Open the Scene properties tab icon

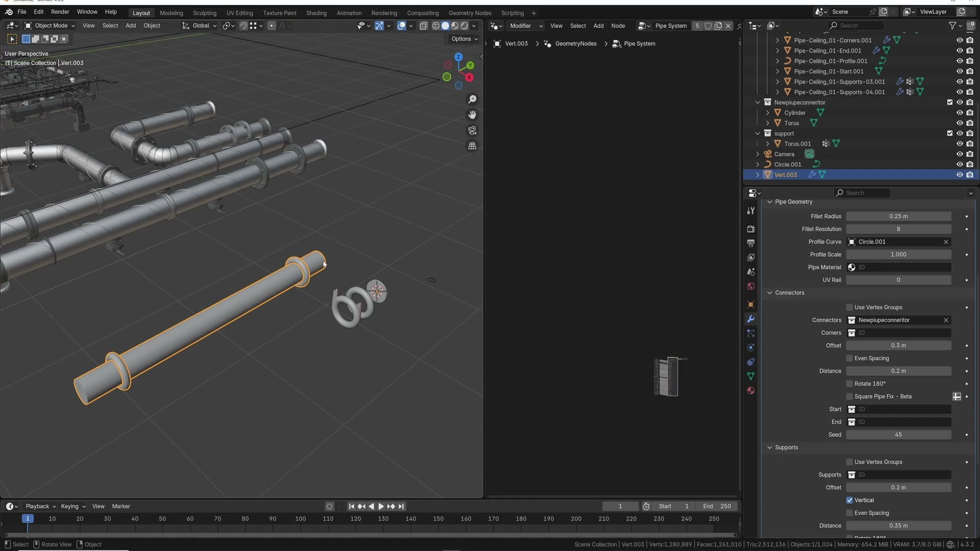(751, 272)
